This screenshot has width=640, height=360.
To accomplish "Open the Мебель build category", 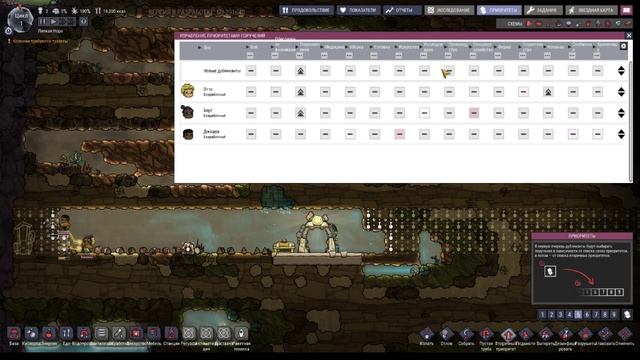I will pyautogui.click(x=154, y=333).
